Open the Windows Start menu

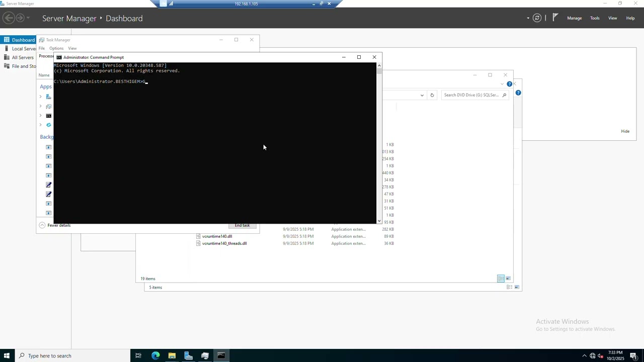tap(7, 356)
